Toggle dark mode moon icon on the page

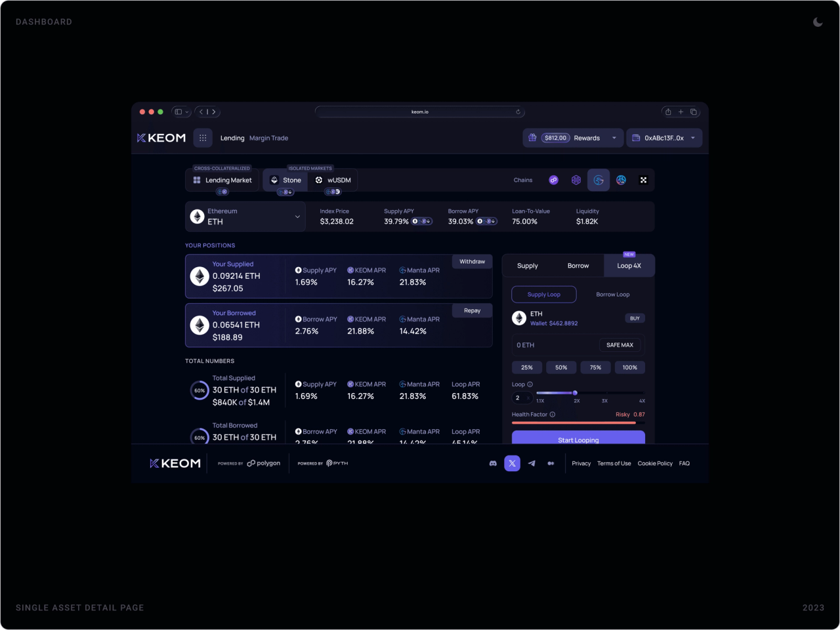(818, 22)
